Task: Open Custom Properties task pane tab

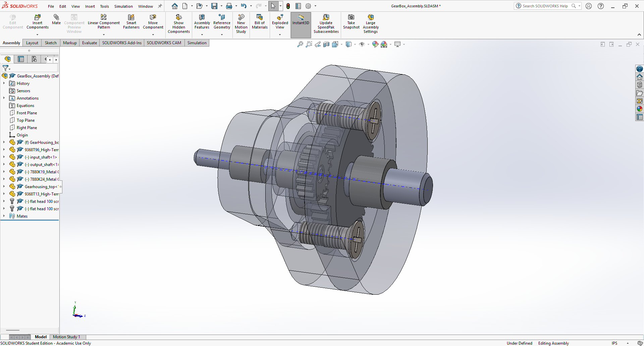Action: (640, 117)
